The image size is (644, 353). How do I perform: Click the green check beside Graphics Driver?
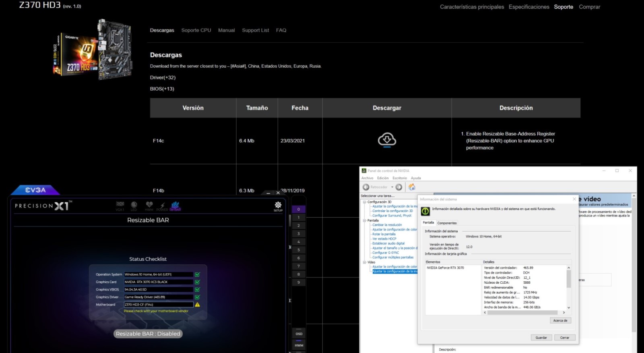click(x=197, y=297)
